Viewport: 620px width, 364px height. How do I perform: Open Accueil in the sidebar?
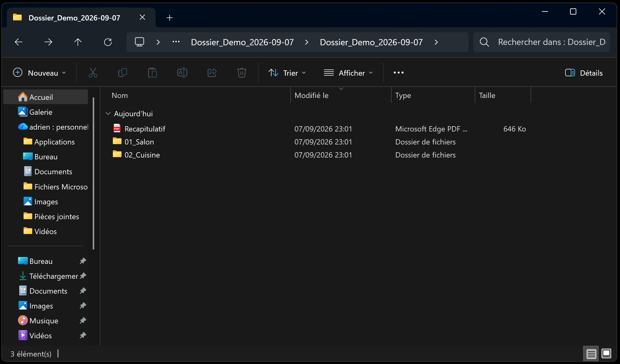pyautogui.click(x=46, y=97)
